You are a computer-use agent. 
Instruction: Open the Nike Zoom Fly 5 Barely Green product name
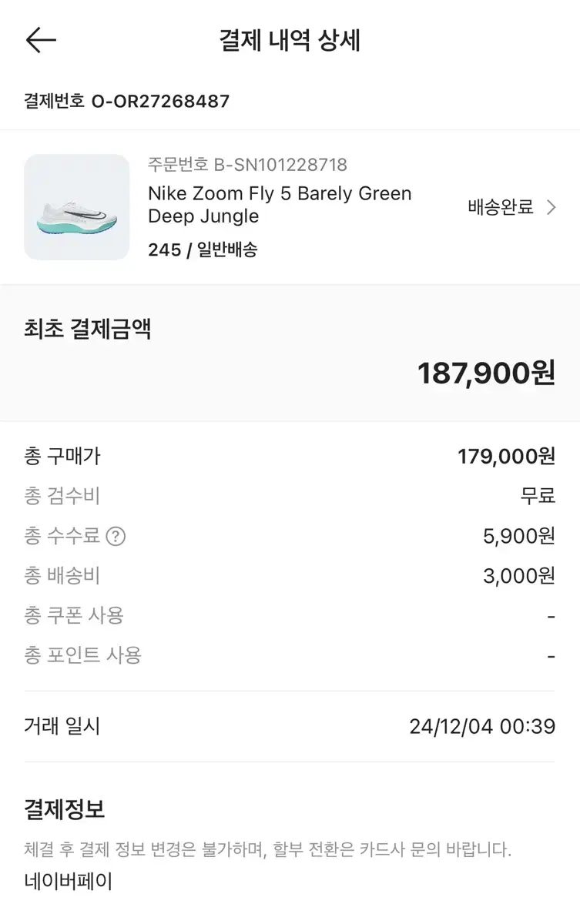[280, 205]
